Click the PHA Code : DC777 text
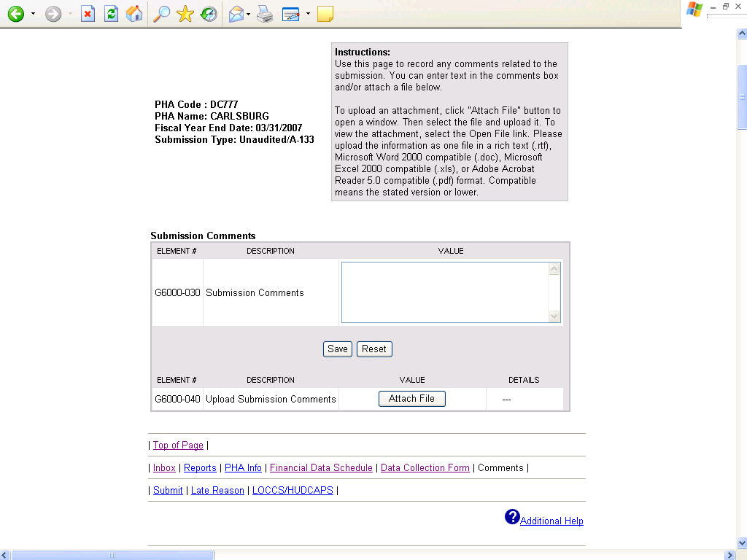The height and width of the screenshot is (560, 747). 196,104
